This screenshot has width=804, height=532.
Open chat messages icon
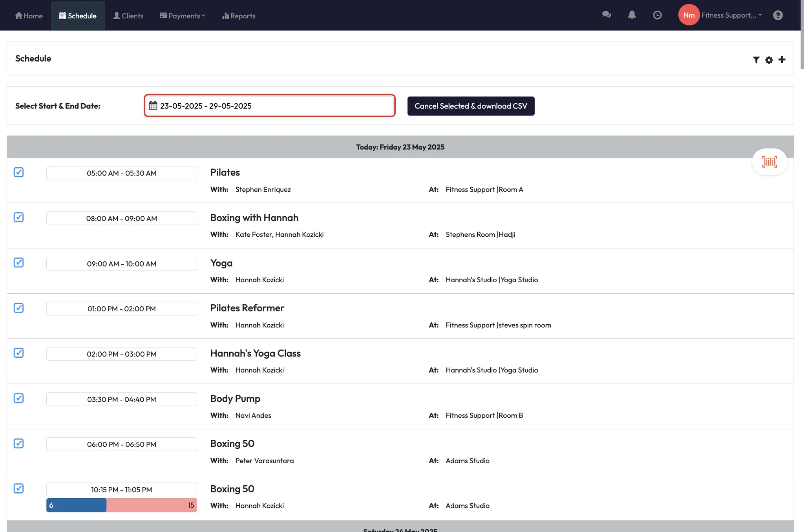click(x=606, y=15)
